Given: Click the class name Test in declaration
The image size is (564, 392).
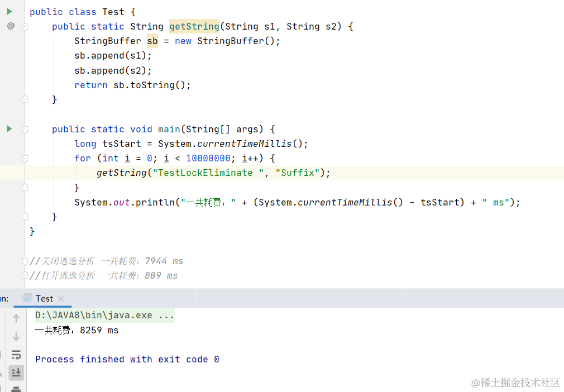Looking at the screenshot, I should (x=113, y=12).
